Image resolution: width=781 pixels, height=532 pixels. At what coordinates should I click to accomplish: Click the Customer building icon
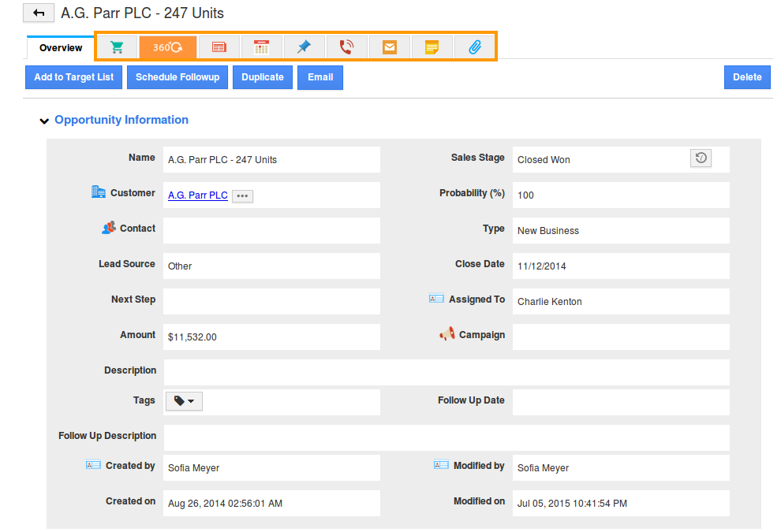point(98,192)
